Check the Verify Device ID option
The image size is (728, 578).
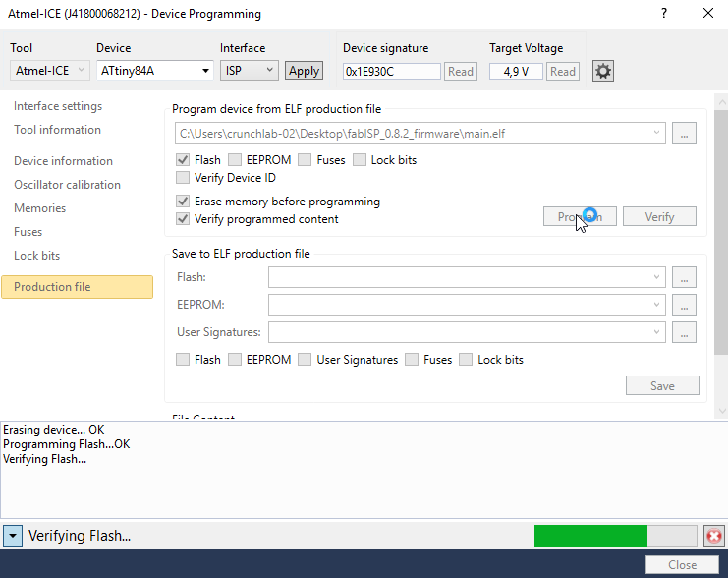click(183, 178)
